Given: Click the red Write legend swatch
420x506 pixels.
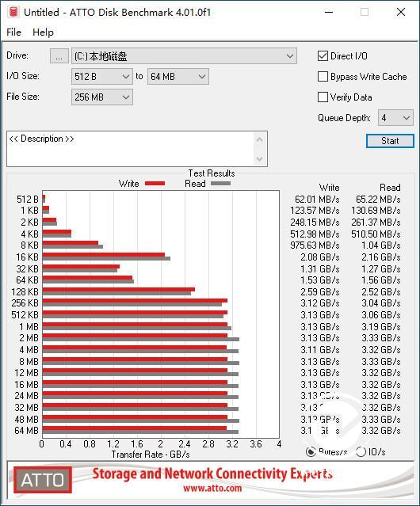Looking at the screenshot, I should [155, 183].
